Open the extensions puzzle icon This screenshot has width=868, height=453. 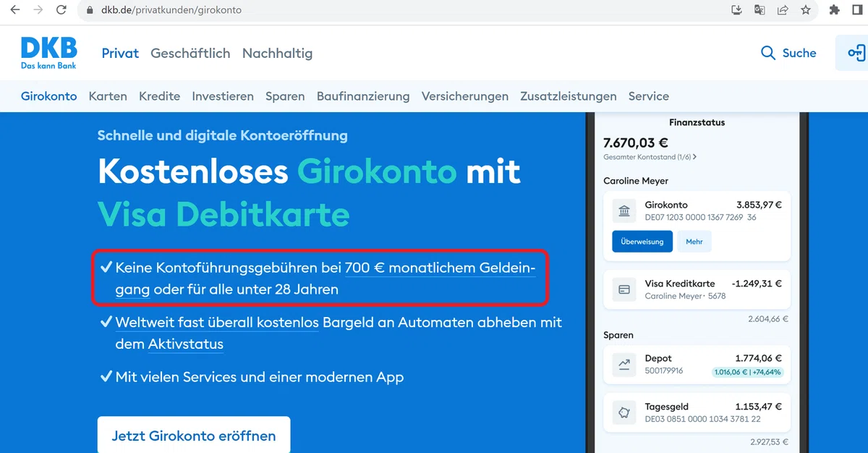pos(834,10)
